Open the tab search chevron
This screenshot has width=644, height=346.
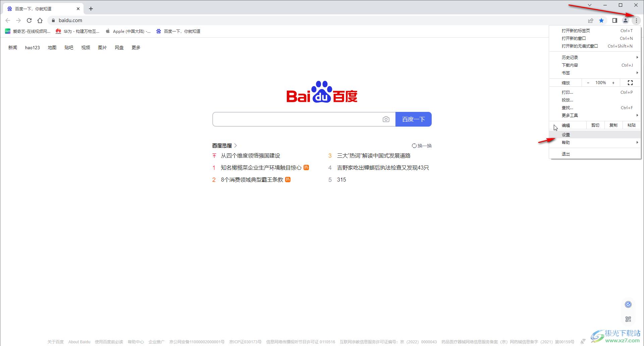(590, 5)
